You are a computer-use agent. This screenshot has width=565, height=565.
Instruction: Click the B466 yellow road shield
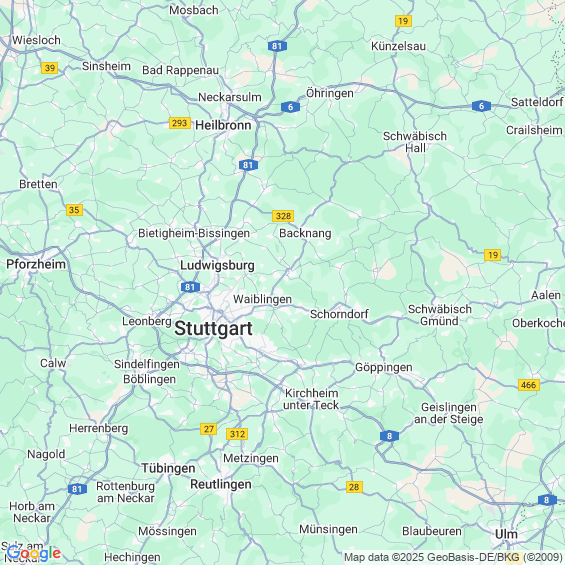(529, 385)
